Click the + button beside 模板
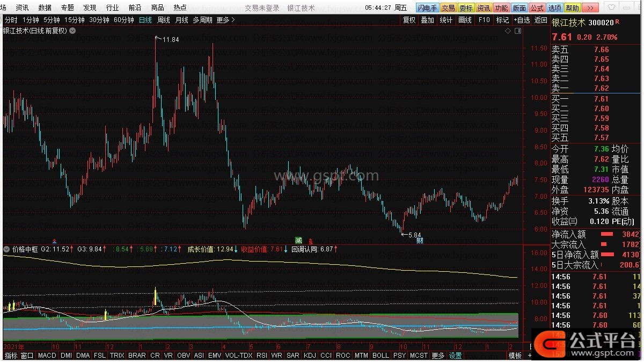This screenshot has height=362, width=644. point(530,356)
